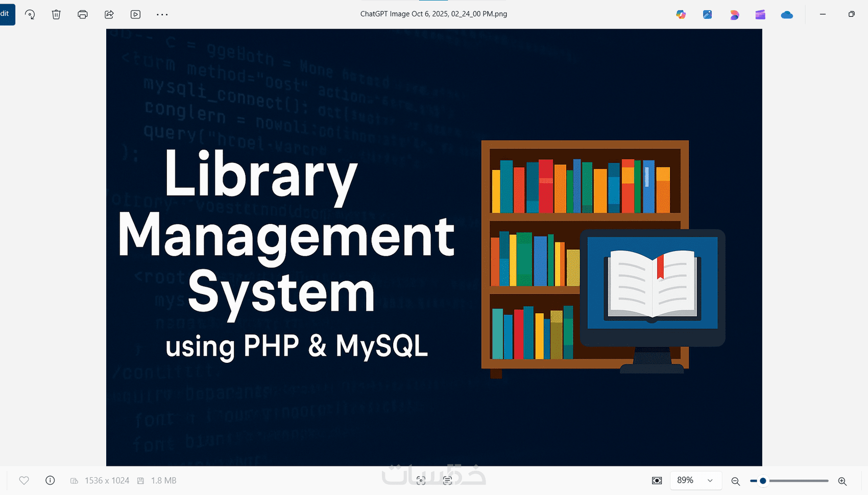Toggle the fit to window icon
Image resolution: width=868 pixels, height=495 pixels.
(657, 480)
